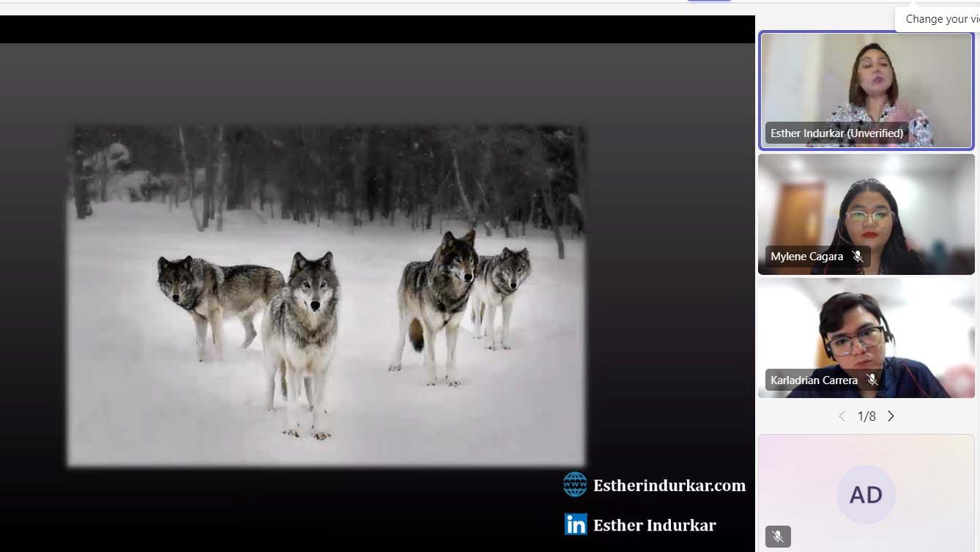
Task: Click the muted mic icon on AD tile
Action: [778, 537]
